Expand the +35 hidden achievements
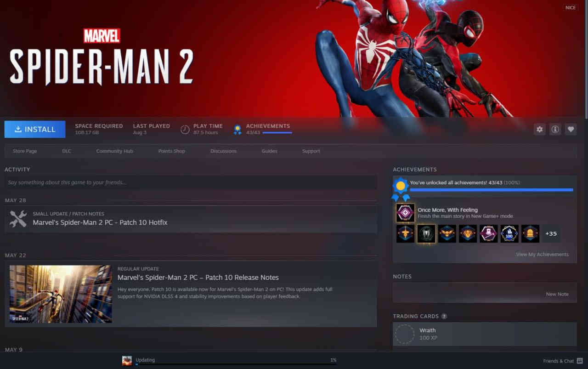 click(x=551, y=233)
